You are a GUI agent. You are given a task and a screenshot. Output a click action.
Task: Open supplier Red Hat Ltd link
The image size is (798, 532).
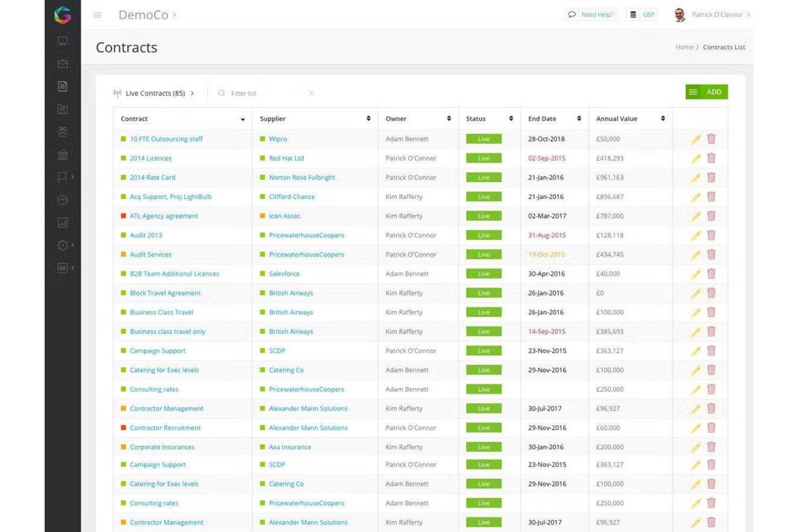(x=286, y=158)
